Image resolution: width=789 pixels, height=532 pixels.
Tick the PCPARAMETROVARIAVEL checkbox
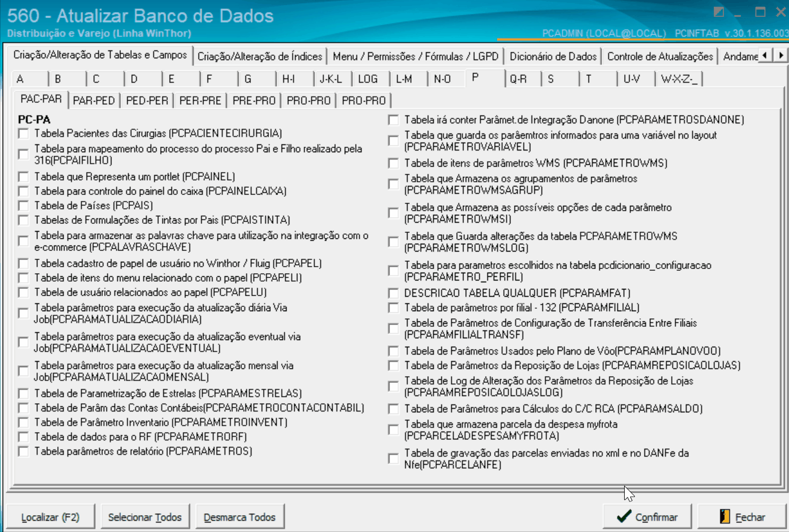coord(393,141)
